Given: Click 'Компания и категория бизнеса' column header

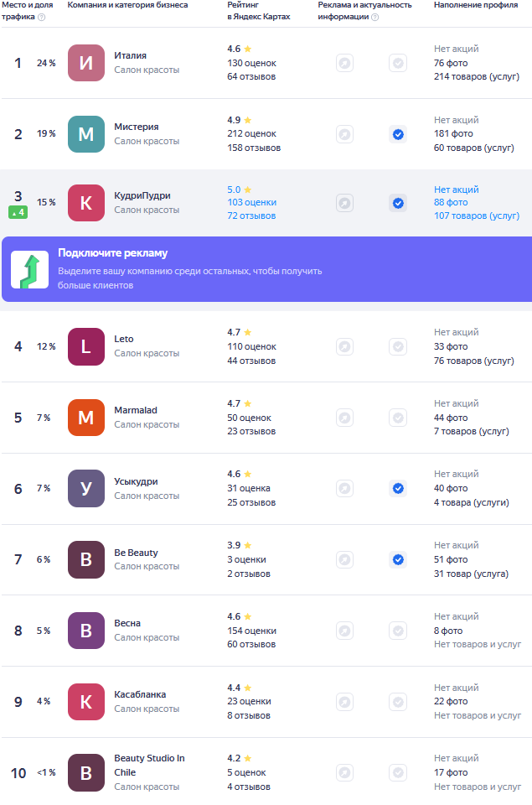Looking at the screenshot, I should click(x=127, y=5).
